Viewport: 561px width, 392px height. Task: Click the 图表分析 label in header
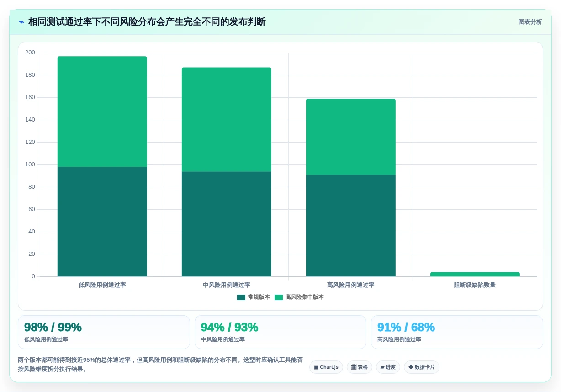point(530,22)
